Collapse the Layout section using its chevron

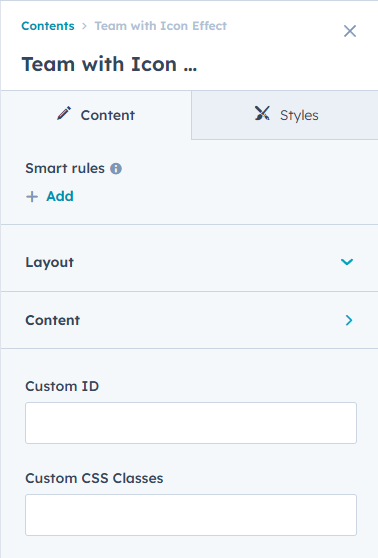click(347, 262)
